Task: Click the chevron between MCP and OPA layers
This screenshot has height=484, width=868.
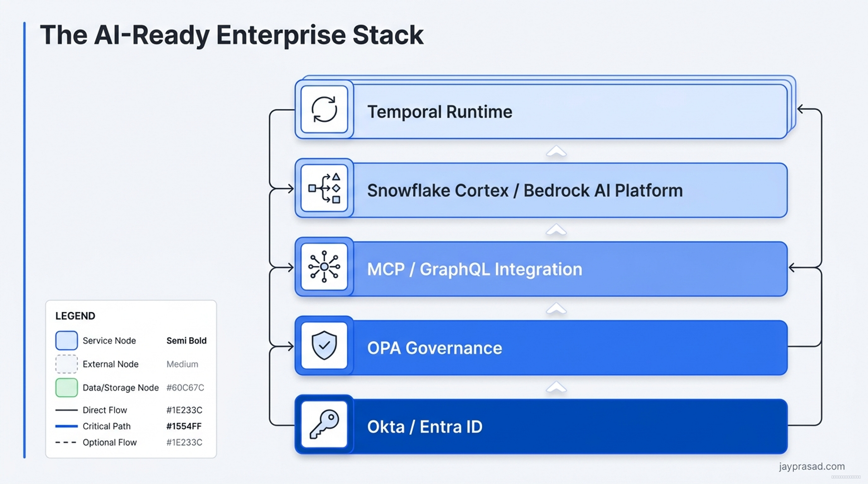Action: 556,308
